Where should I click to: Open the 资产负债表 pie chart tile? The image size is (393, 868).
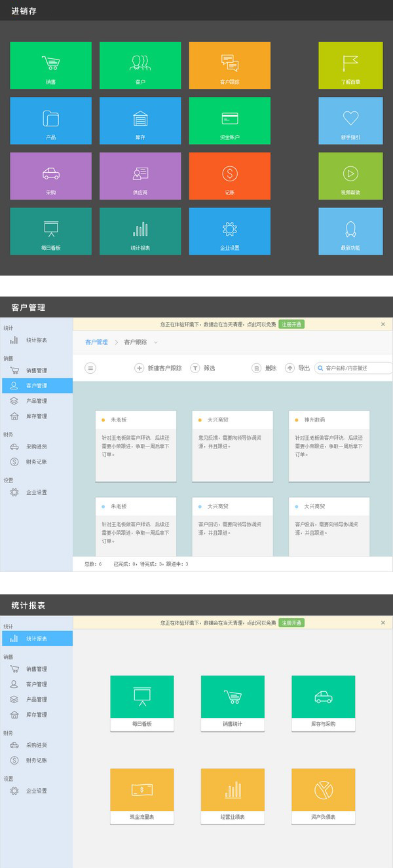pyautogui.click(x=323, y=796)
